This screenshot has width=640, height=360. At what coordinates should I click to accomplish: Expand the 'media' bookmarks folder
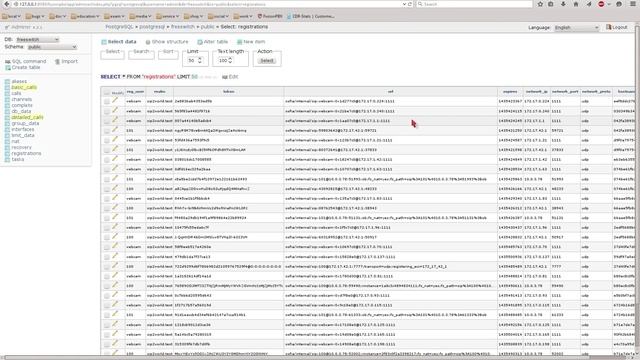click(140, 16)
